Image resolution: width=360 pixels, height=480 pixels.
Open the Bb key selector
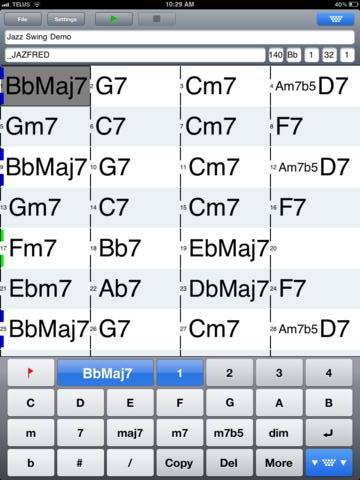[293, 55]
